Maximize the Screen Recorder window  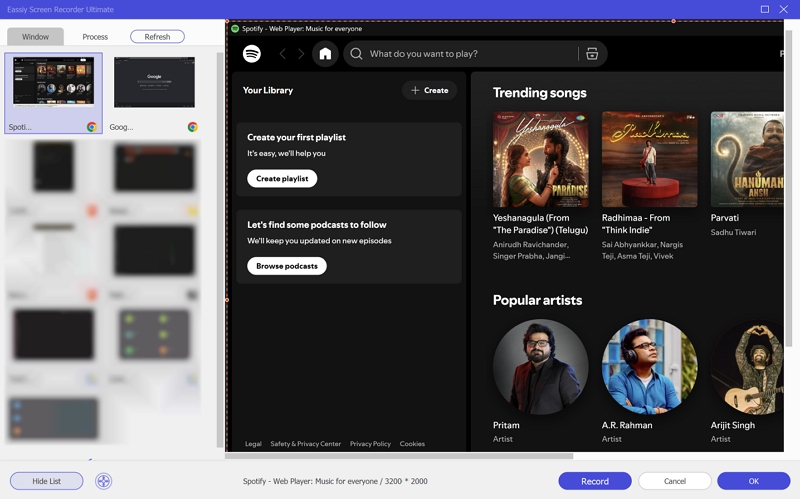pos(765,9)
